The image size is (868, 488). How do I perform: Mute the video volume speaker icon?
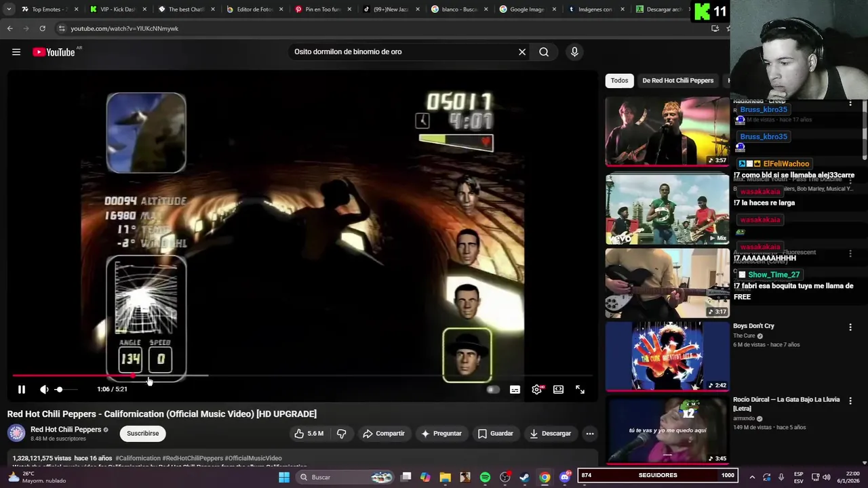point(44,389)
